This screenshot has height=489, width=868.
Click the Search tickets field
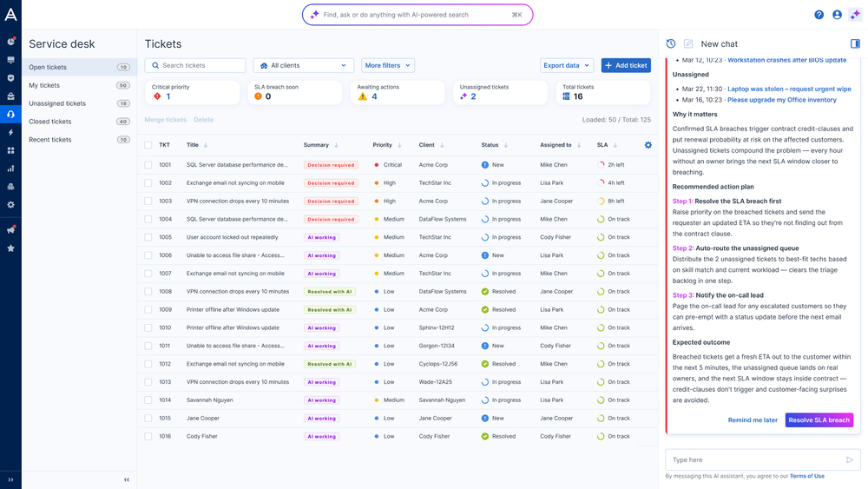194,65
